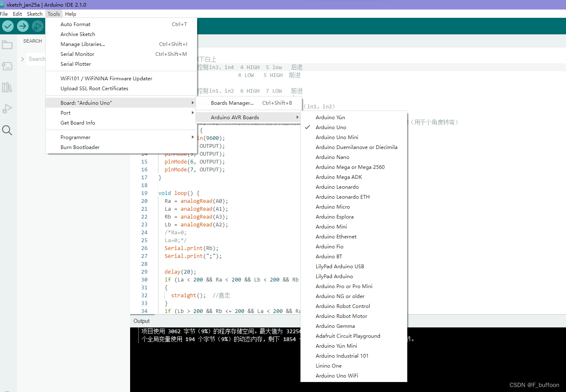Open the Search magnifier sidebar icon
The height and width of the screenshot is (392, 566).
point(7,130)
